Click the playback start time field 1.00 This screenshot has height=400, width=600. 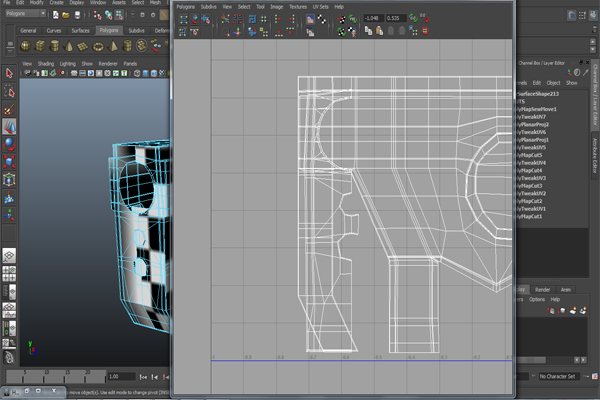(121, 377)
